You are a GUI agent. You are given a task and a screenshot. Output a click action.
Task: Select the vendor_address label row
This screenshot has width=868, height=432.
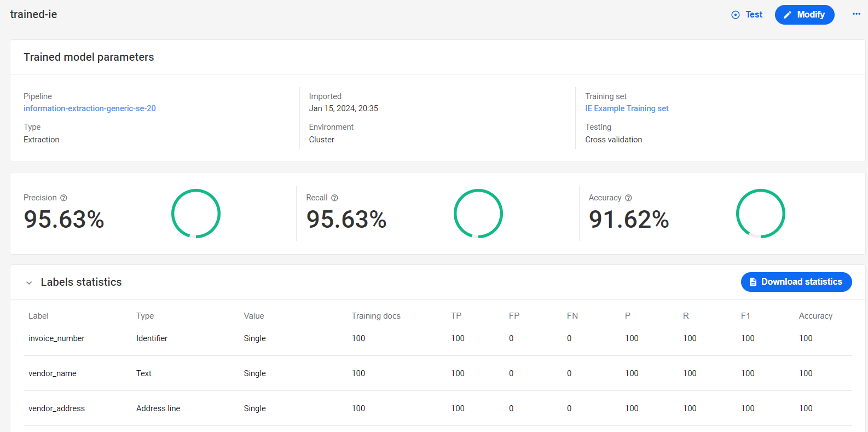tap(438, 408)
